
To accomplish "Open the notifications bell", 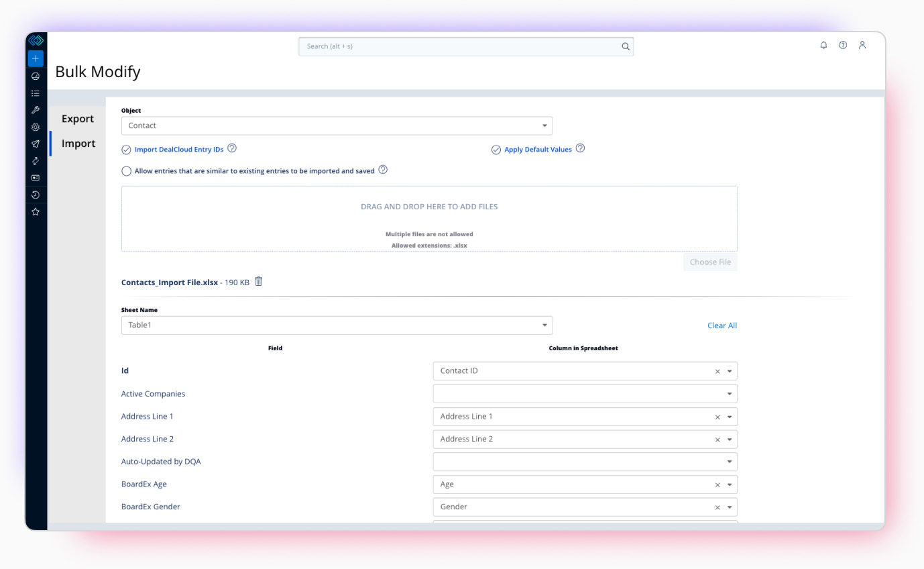I will tap(823, 45).
